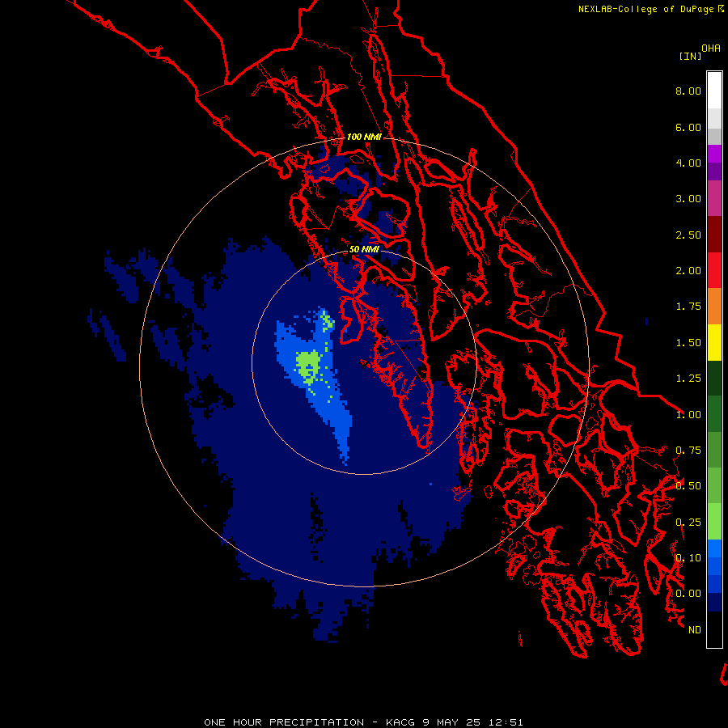Select the darkest green swatch beside 1.25
Viewport: 728px width, 728px height.
point(714,379)
